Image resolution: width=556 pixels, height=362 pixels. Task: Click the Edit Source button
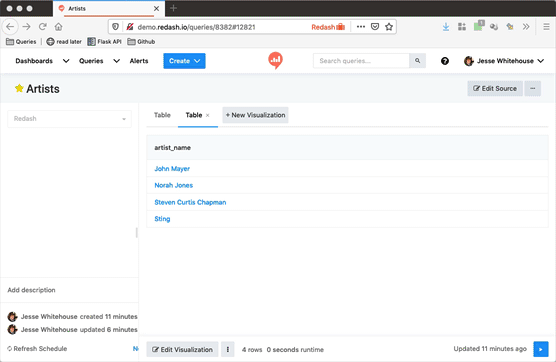pyautogui.click(x=495, y=88)
